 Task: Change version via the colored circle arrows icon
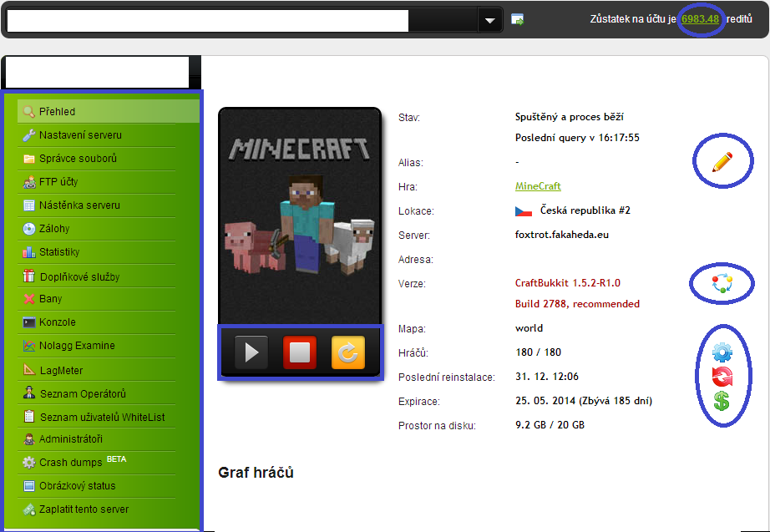coord(722,284)
